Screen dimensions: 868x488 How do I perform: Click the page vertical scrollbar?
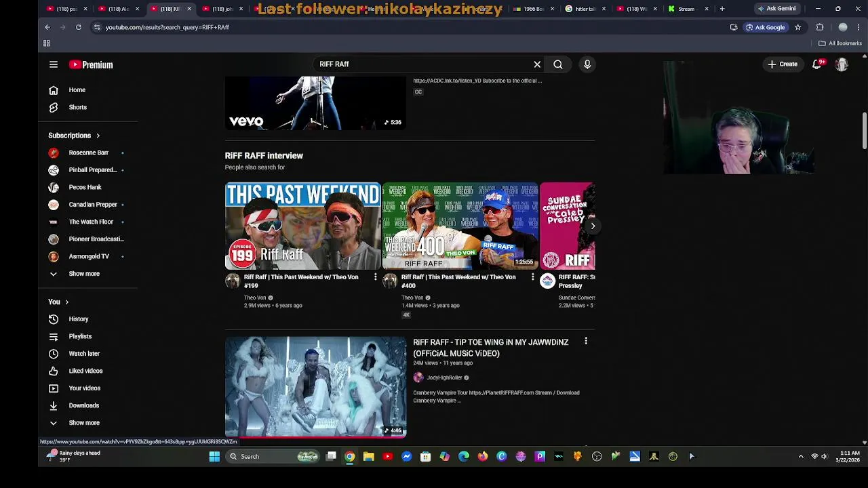(864, 132)
